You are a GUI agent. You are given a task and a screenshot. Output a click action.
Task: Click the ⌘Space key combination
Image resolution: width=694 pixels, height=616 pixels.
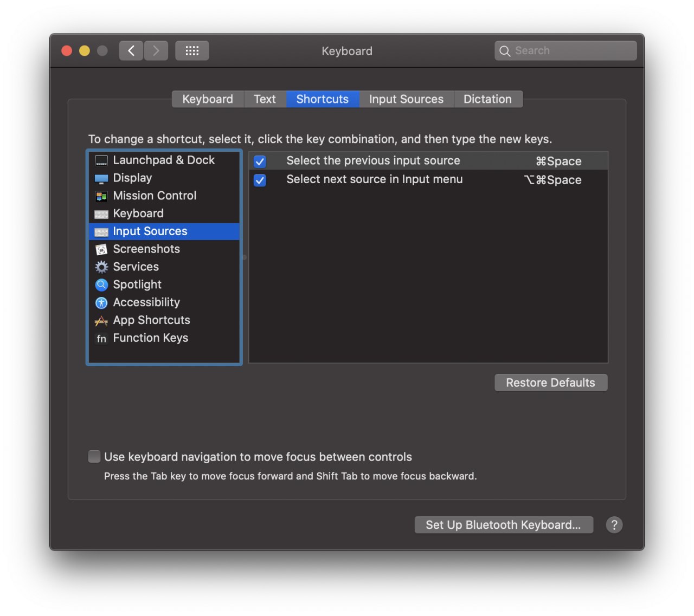pos(558,161)
